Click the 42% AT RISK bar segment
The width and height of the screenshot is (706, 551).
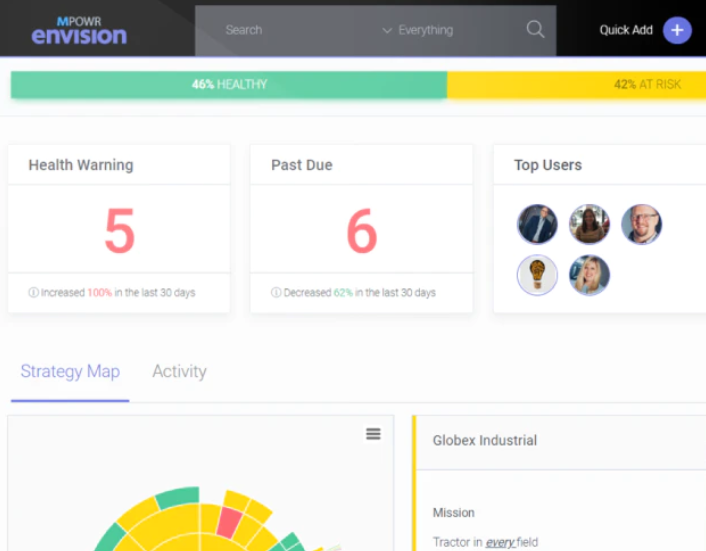576,85
